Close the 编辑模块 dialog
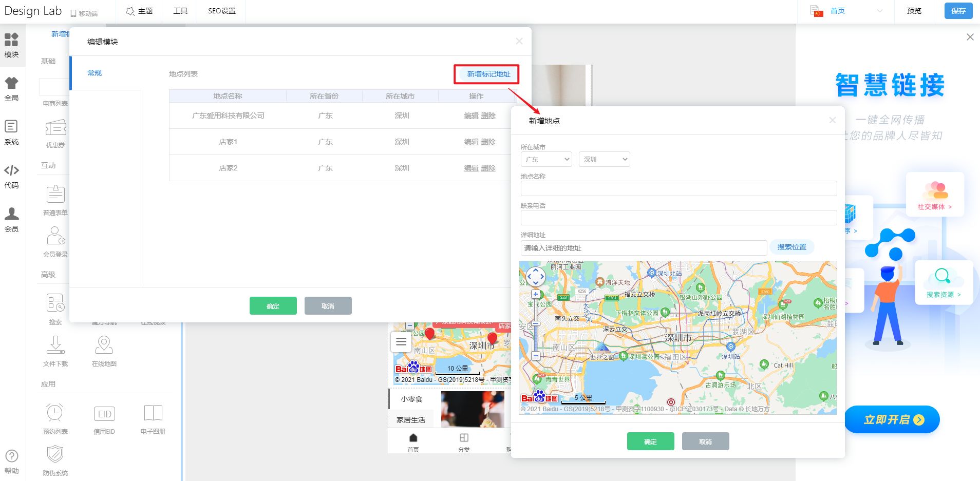The image size is (980, 481). pyautogui.click(x=519, y=41)
